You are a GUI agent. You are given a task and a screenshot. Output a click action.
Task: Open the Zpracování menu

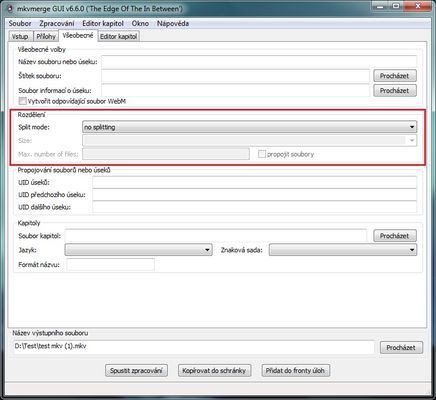coord(57,23)
